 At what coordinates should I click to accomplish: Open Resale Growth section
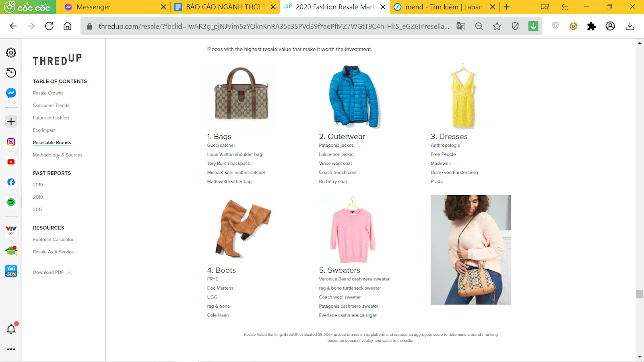click(x=48, y=93)
